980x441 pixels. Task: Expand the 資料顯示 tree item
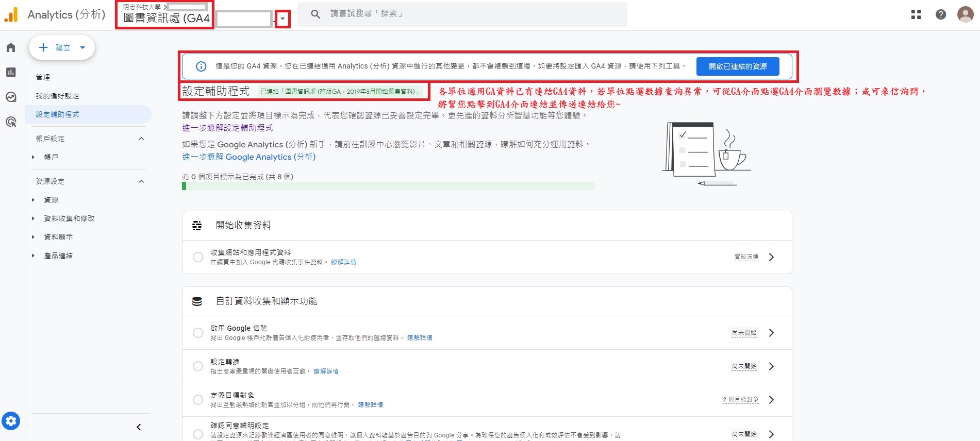[33, 237]
